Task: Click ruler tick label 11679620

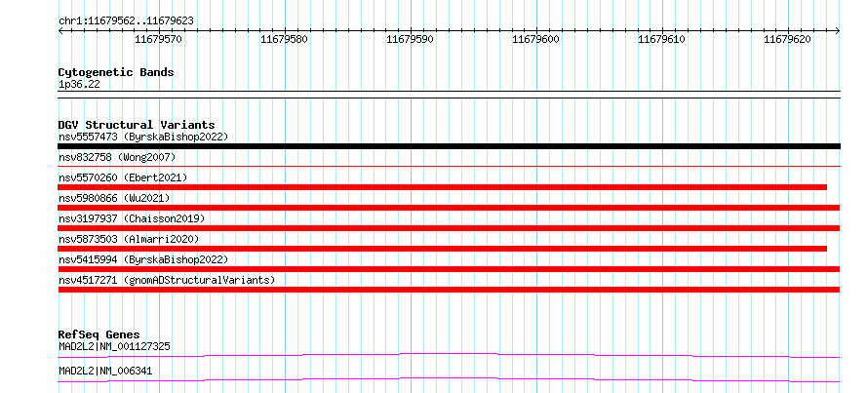Action: coord(788,39)
